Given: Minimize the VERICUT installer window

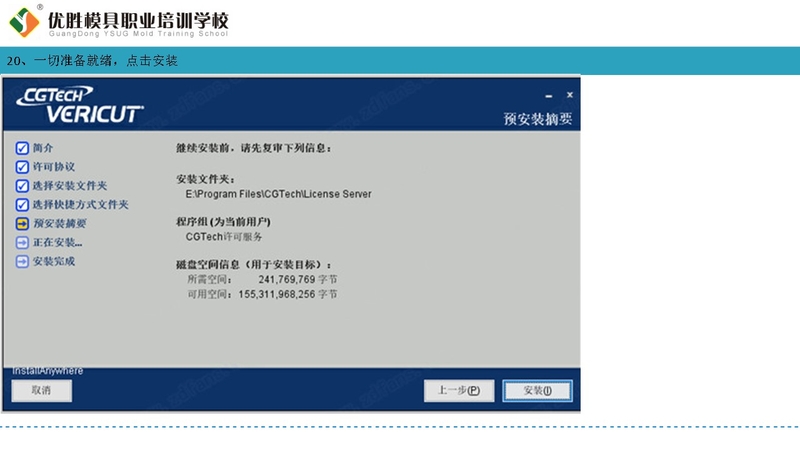Looking at the screenshot, I should click(x=548, y=96).
